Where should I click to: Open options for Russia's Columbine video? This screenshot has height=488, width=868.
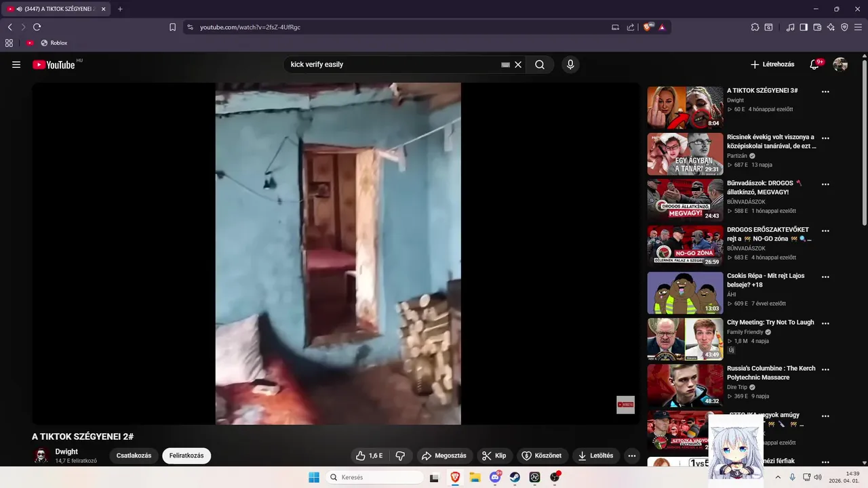825,369
